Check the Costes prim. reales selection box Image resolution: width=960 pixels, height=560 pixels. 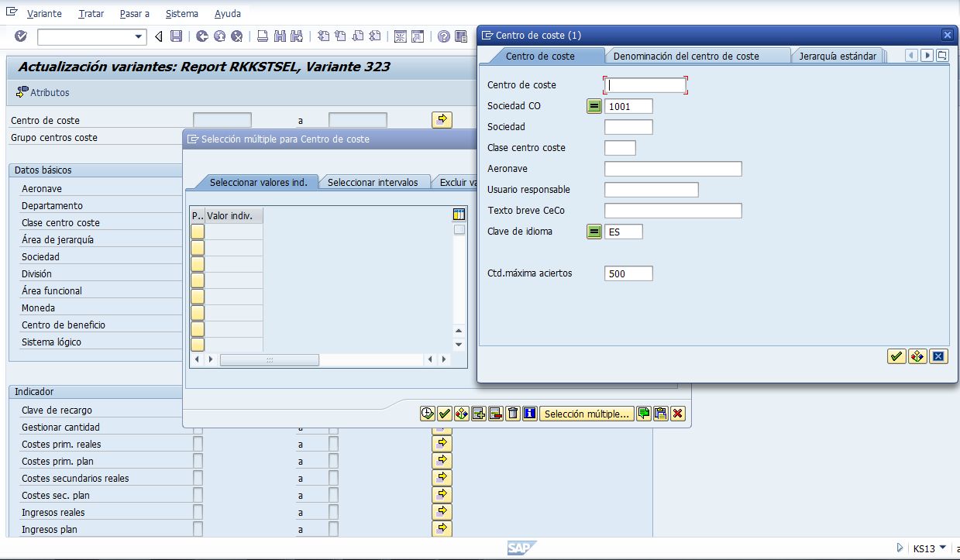[198, 442]
